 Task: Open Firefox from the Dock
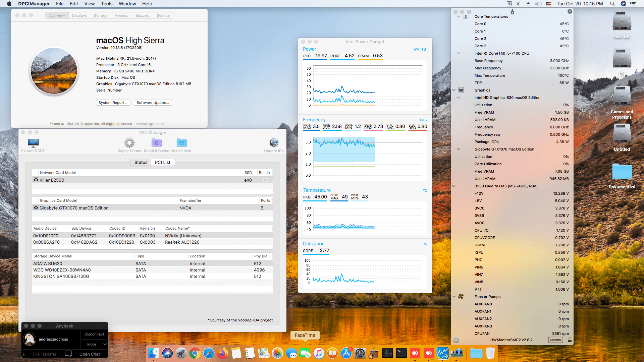(222, 353)
